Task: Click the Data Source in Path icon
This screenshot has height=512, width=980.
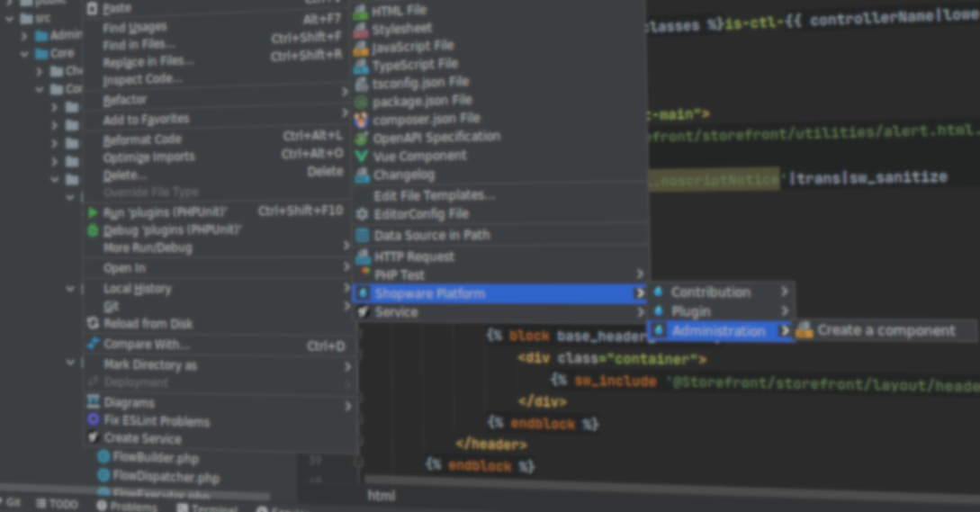Action: point(362,235)
